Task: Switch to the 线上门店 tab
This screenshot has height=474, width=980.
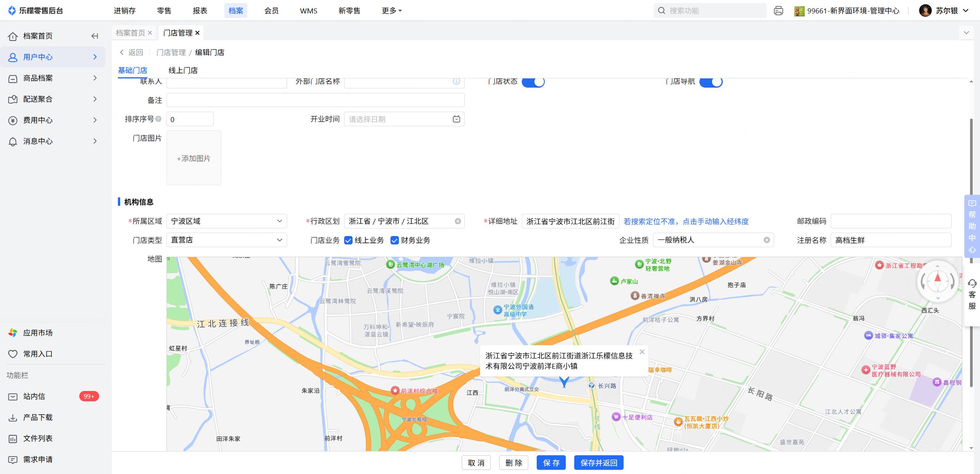Action: point(183,70)
